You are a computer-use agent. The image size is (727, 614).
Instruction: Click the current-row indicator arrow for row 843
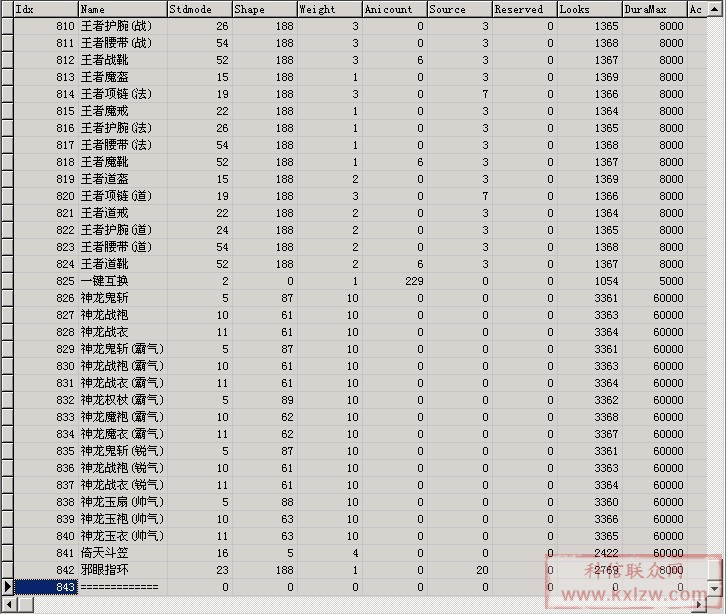7,587
